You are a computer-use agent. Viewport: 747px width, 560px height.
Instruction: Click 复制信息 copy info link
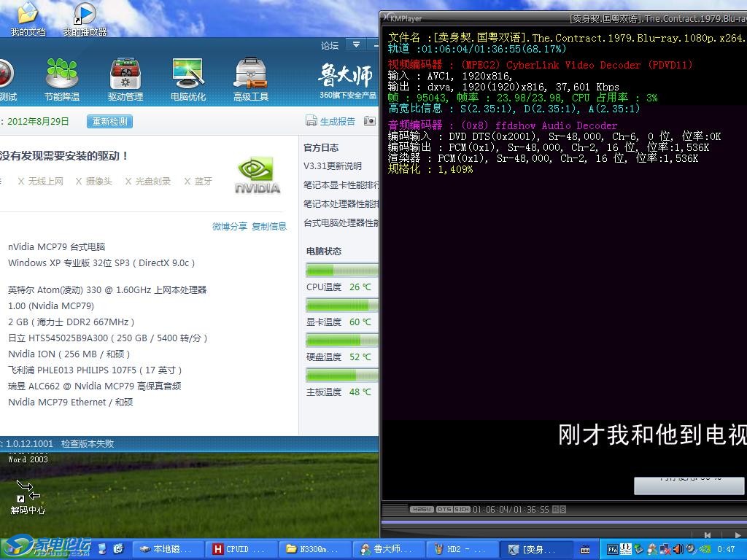269,226
